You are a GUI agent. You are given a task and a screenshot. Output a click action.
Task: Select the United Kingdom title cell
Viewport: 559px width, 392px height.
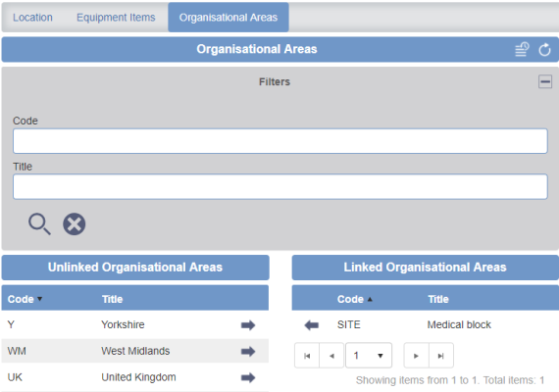pyautogui.click(x=138, y=377)
